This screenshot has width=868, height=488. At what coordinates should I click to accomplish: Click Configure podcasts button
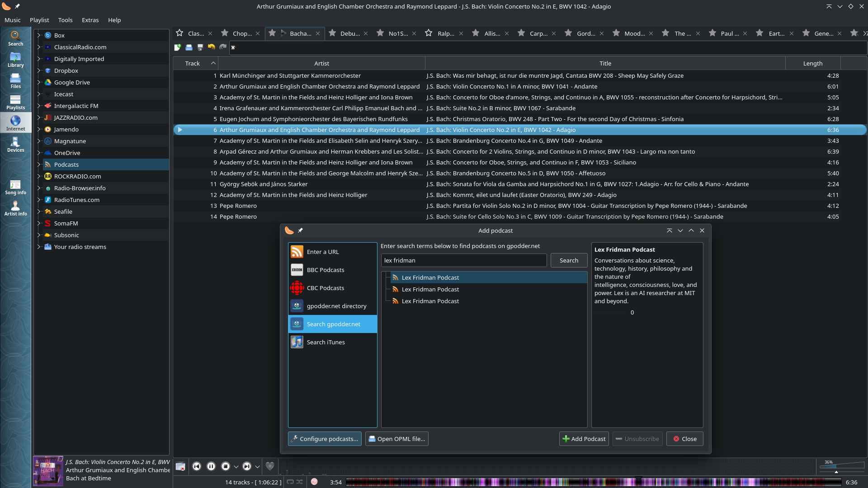point(325,439)
